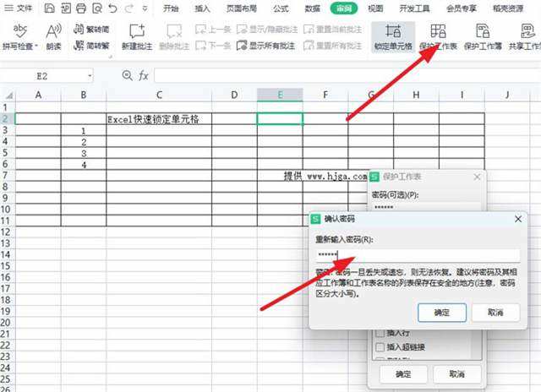Screen dimensions: 541x392
Task: Click the undo arrow icon
Action: [112, 8]
